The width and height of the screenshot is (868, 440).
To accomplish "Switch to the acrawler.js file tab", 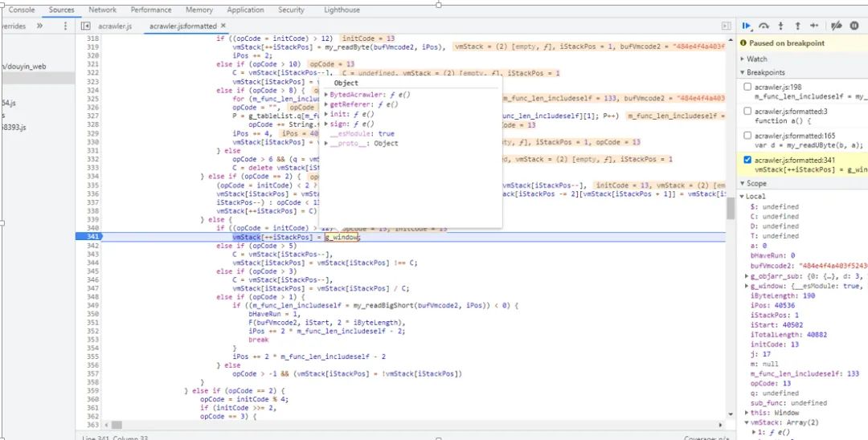I will [x=115, y=26].
